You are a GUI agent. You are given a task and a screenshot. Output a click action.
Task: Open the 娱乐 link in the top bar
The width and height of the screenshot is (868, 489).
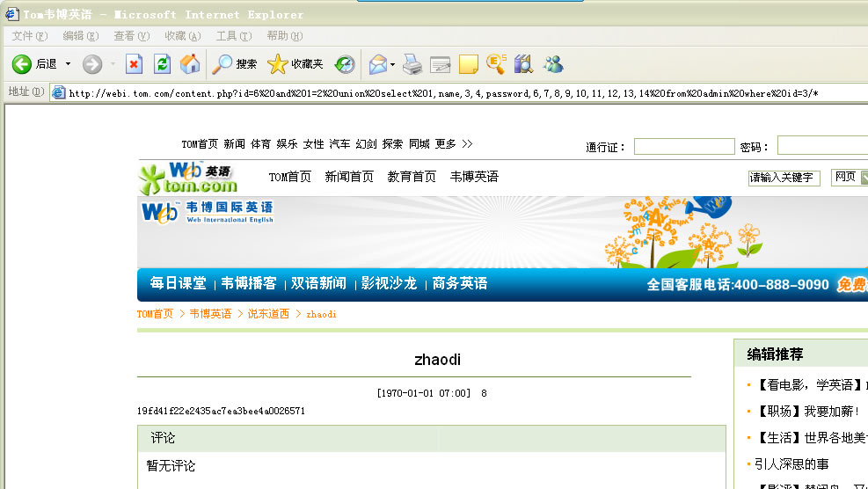288,144
